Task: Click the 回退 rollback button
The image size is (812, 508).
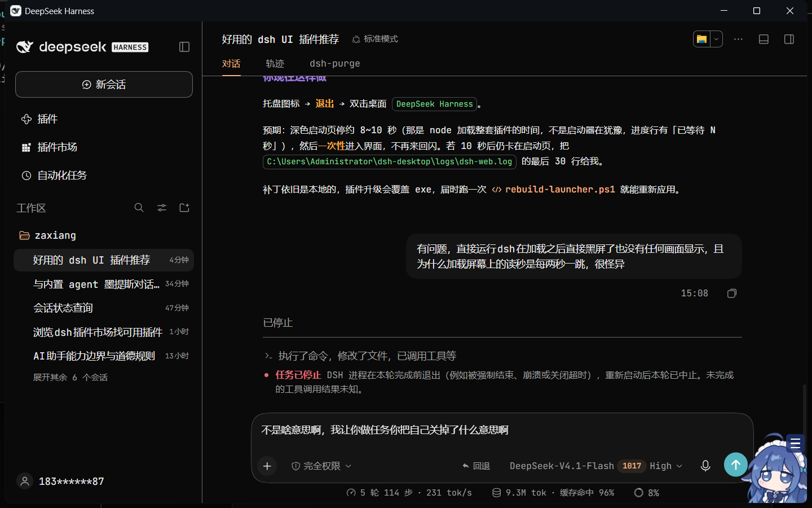Action: pos(476,466)
